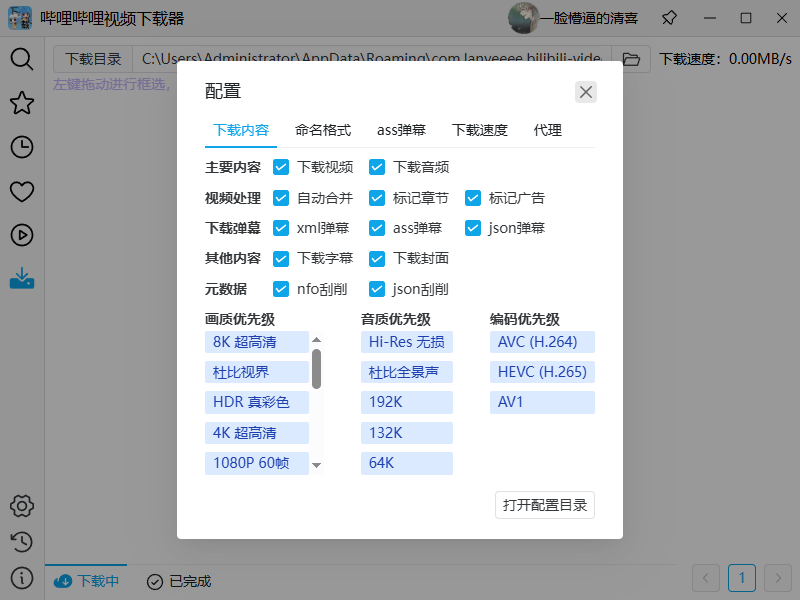The height and width of the screenshot is (600, 800).
Task: Switch to the 命名格式 tab
Action: [320, 130]
